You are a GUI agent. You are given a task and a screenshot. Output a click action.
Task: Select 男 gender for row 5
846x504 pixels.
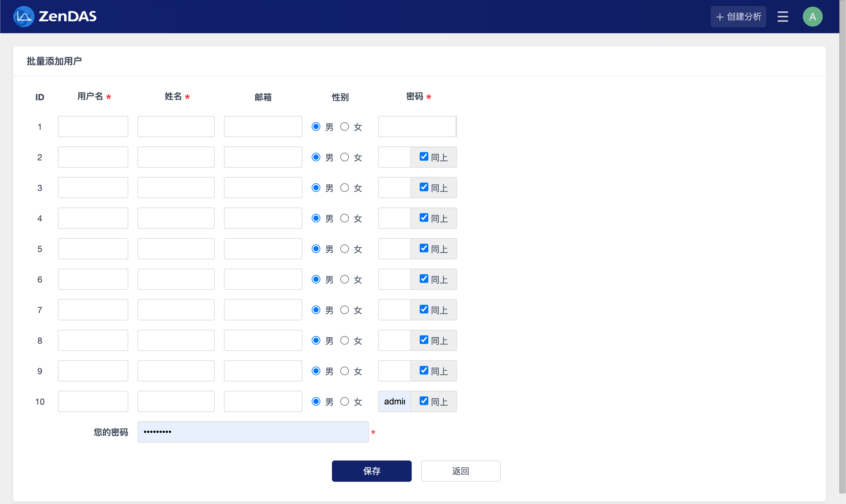[316, 249]
